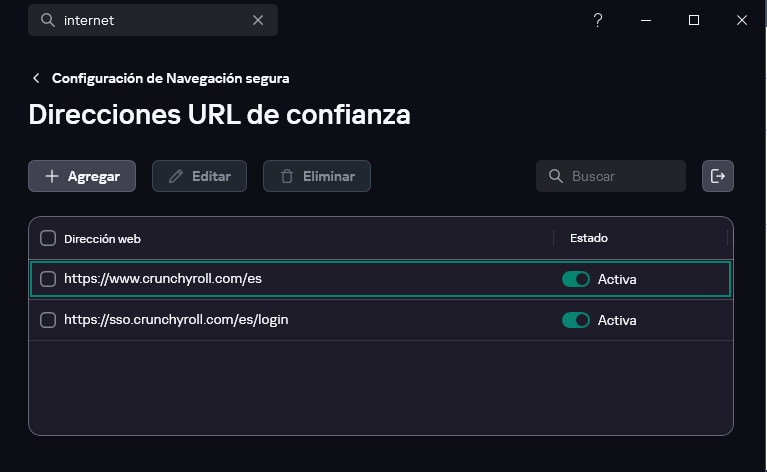This screenshot has width=767, height=472.
Task: Click the export list icon button
Action: pos(718,176)
